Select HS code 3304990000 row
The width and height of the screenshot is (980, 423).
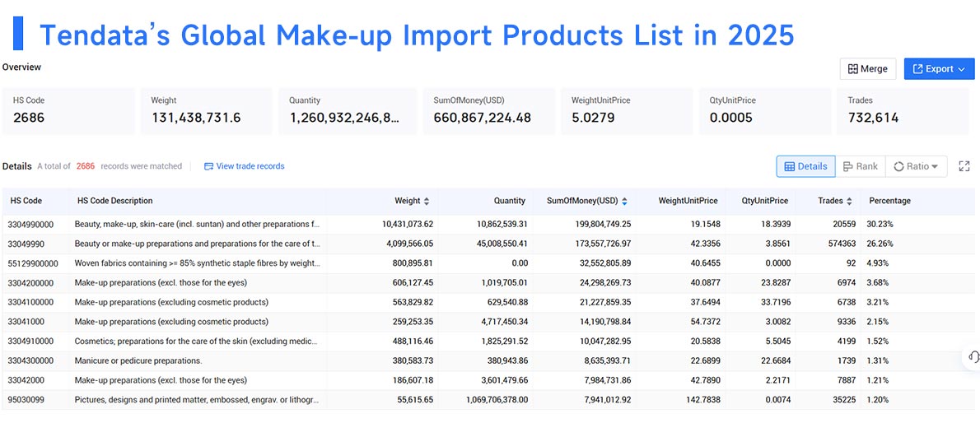[488, 224]
